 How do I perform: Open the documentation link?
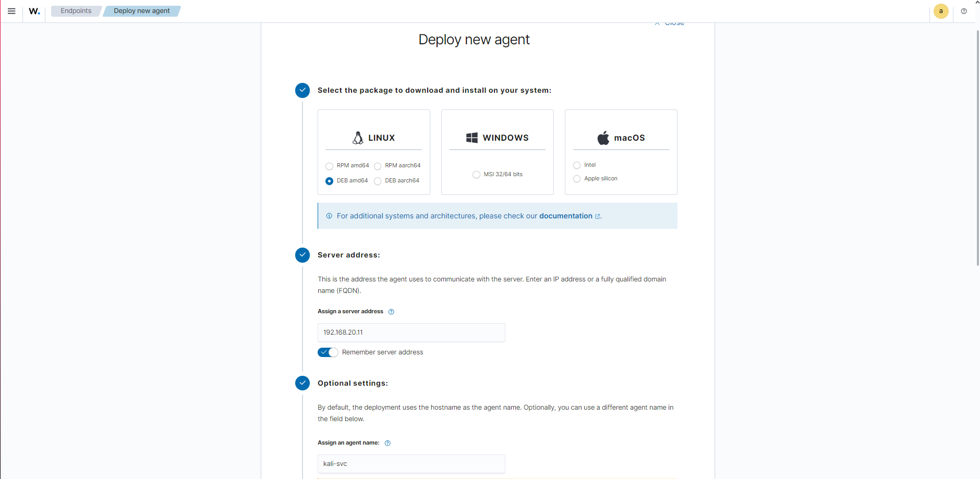point(566,216)
